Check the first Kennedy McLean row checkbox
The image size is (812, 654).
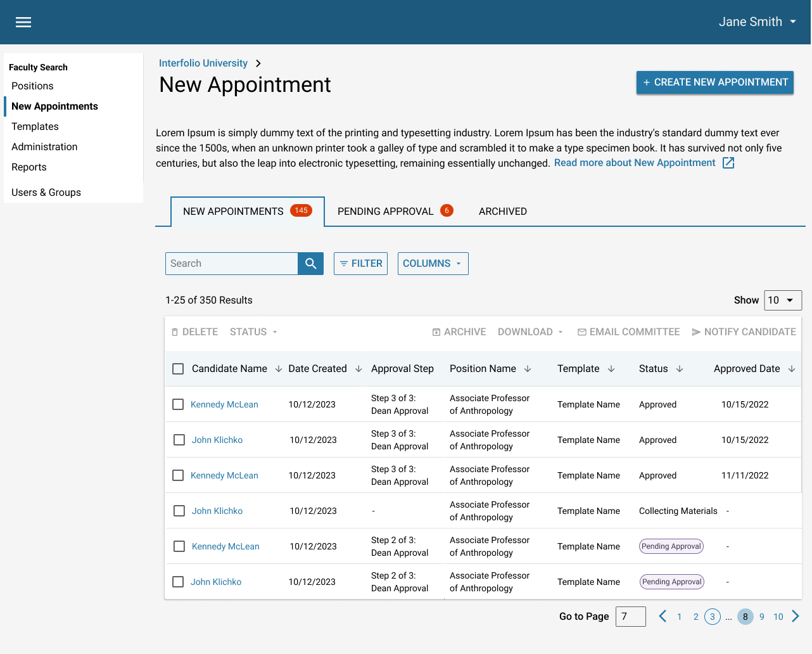pos(178,404)
